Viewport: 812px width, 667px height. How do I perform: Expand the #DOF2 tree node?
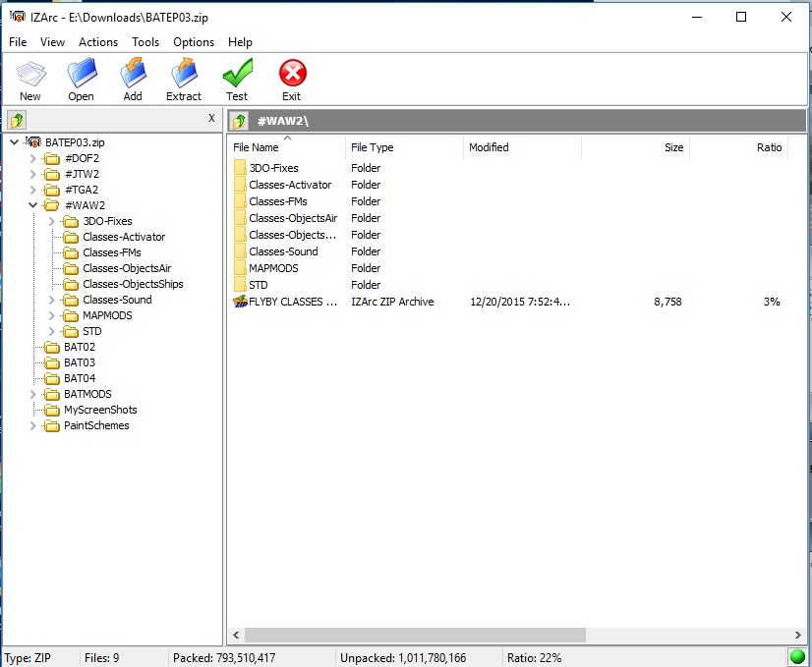tap(33, 158)
